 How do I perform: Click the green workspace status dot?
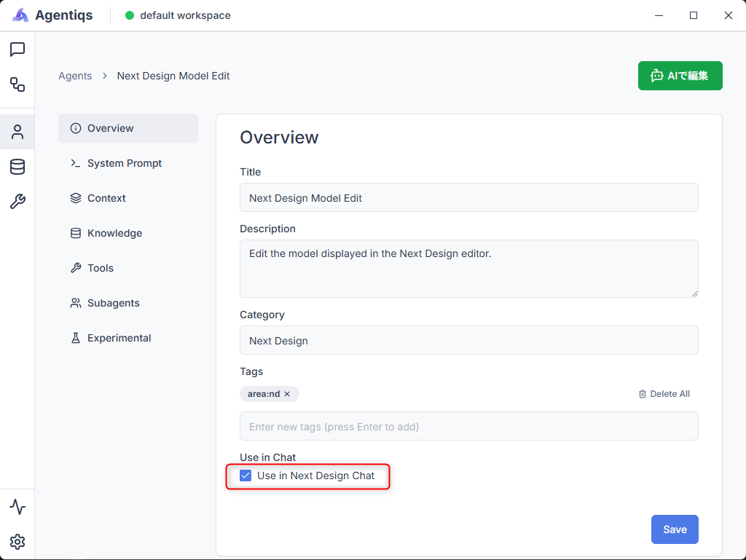point(130,15)
